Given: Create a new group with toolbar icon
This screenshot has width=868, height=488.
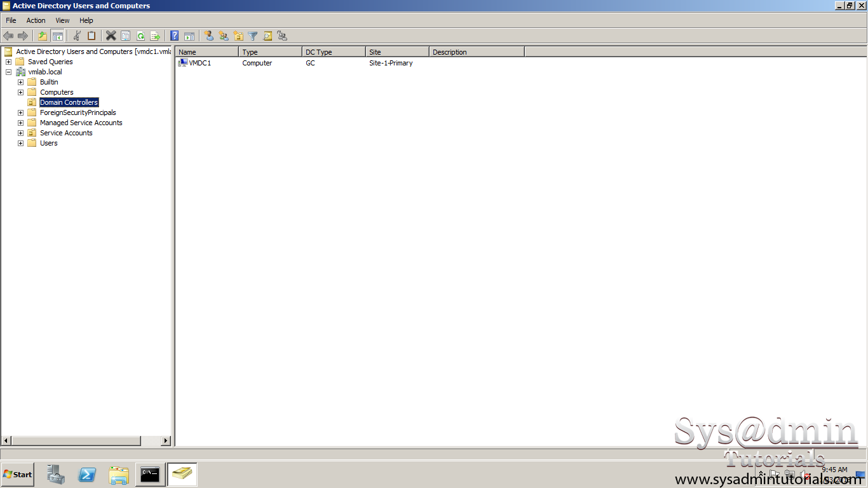Looking at the screenshot, I should (x=224, y=36).
